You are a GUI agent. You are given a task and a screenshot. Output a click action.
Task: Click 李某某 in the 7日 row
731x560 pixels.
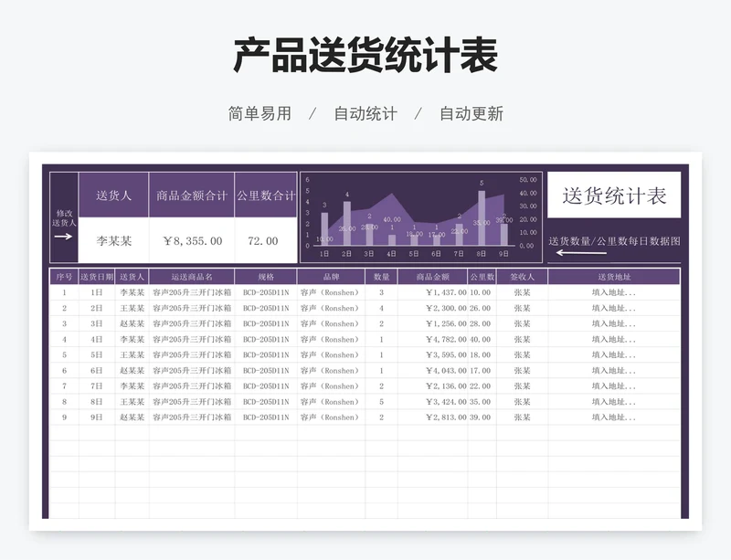[x=132, y=386]
